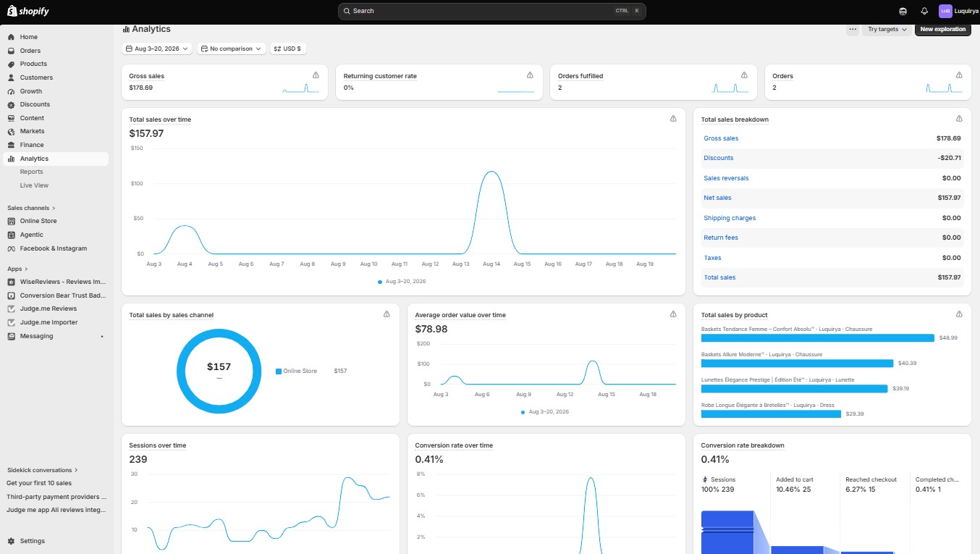The height and width of the screenshot is (554, 980).
Task: Click warning icon on Returning customer rate card
Action: point(530,75)
